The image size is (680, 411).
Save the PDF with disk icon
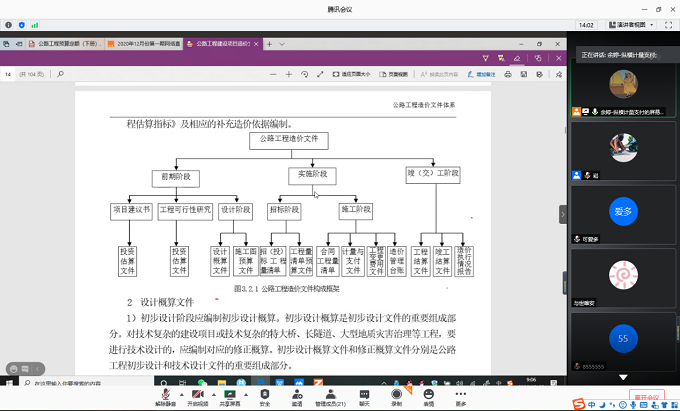[x=523, y=75]
